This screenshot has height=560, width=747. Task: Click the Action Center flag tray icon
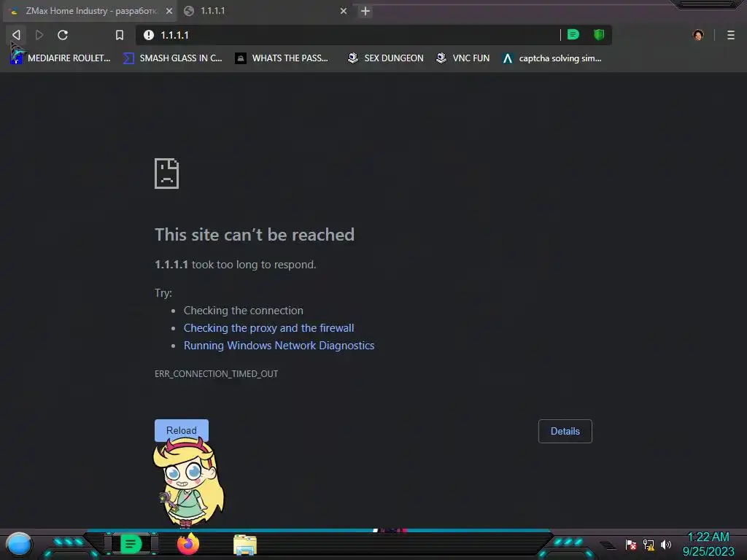631,544
